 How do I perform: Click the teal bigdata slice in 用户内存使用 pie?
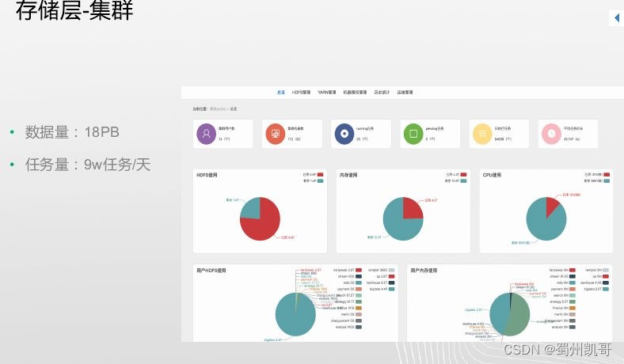[x=499, y=314]
